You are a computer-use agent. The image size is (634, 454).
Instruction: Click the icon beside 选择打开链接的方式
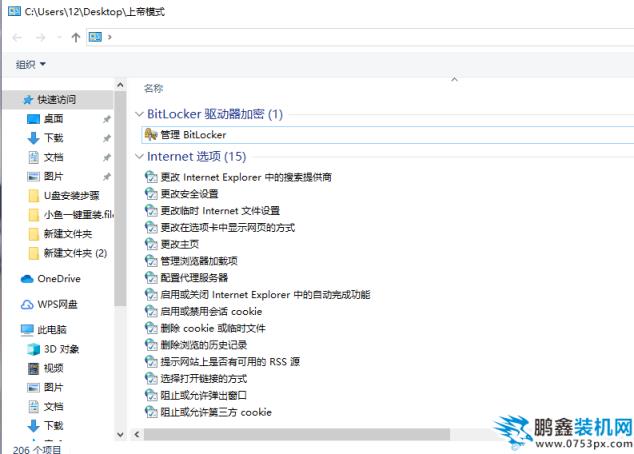click(x=151, y=379)
